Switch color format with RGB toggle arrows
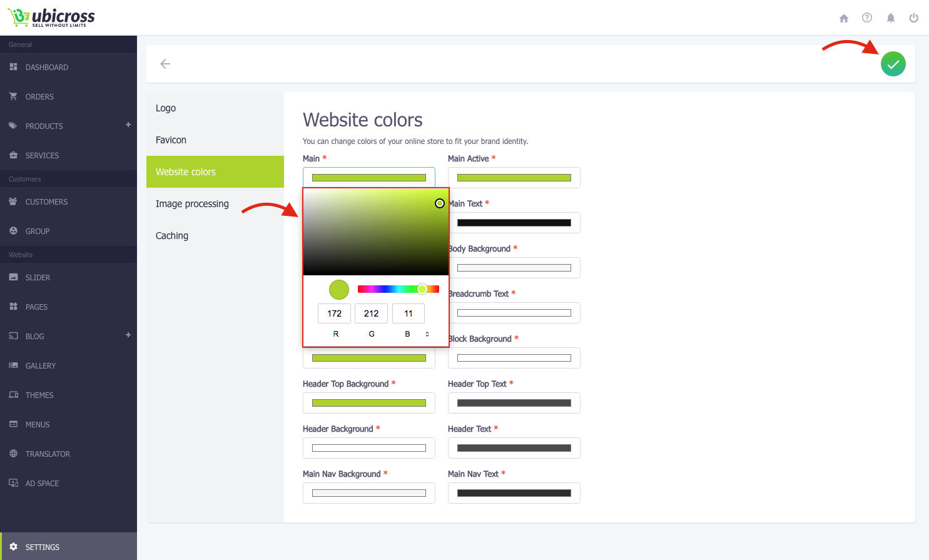 point(427,333)
